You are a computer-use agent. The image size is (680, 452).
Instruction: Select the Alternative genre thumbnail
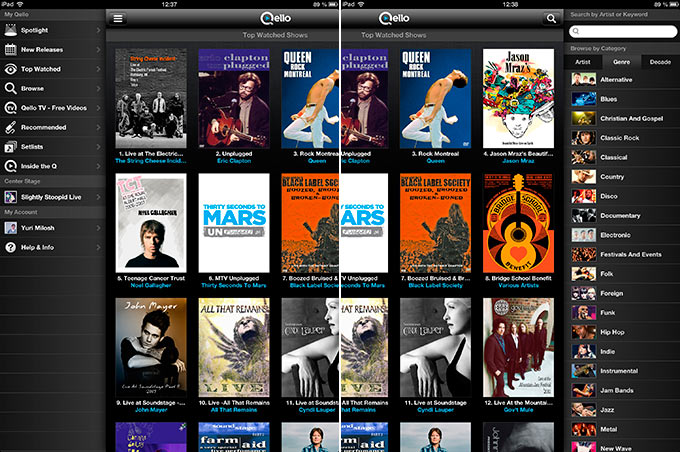583,79
